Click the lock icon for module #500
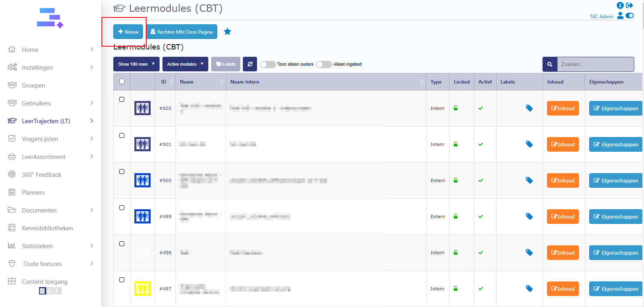This screenshot has width=644, height=307. (456, 180)
